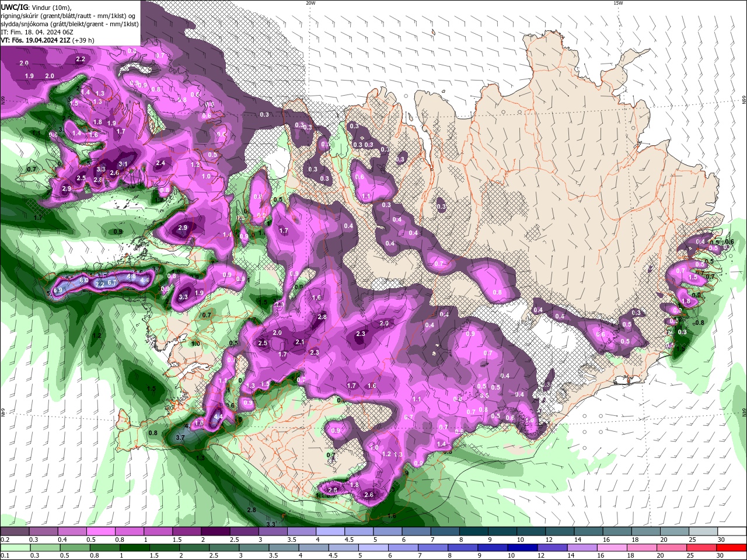
Task: Click the 0.2 swatch in the top legend row
Action: (x=15, y=531)
